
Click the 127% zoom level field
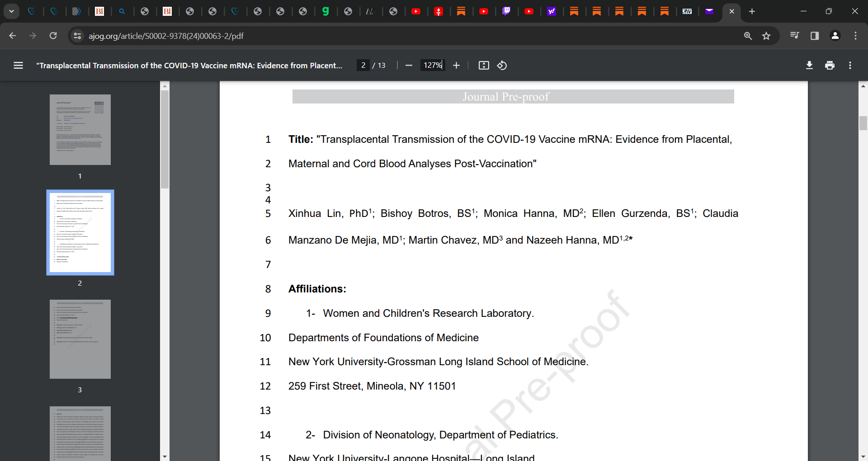tap(433, 66)
